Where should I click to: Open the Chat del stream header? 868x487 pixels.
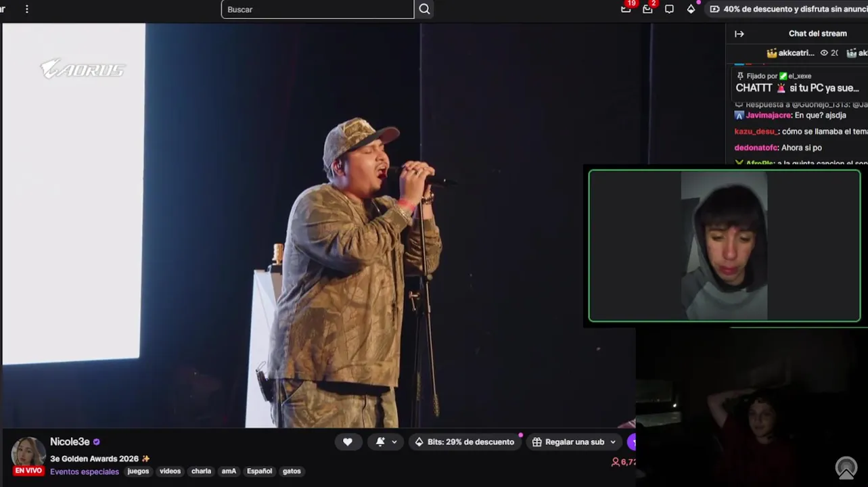pos(817,33)
